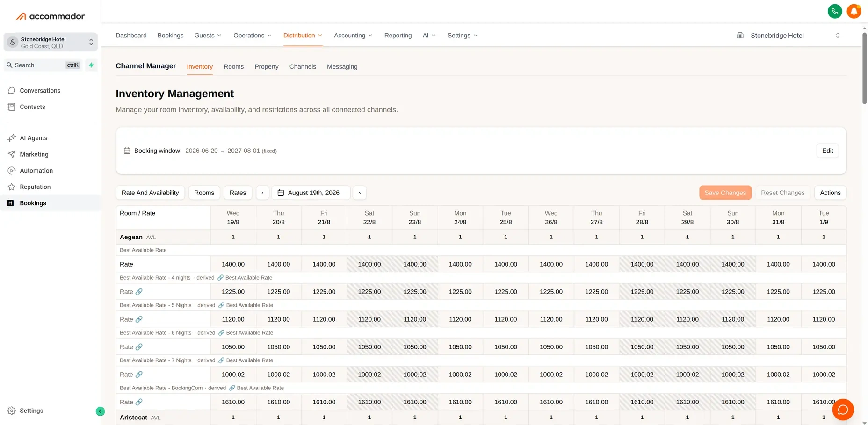Click the hotel building icon beside Stonebridge Hotel

pos(740,36)
